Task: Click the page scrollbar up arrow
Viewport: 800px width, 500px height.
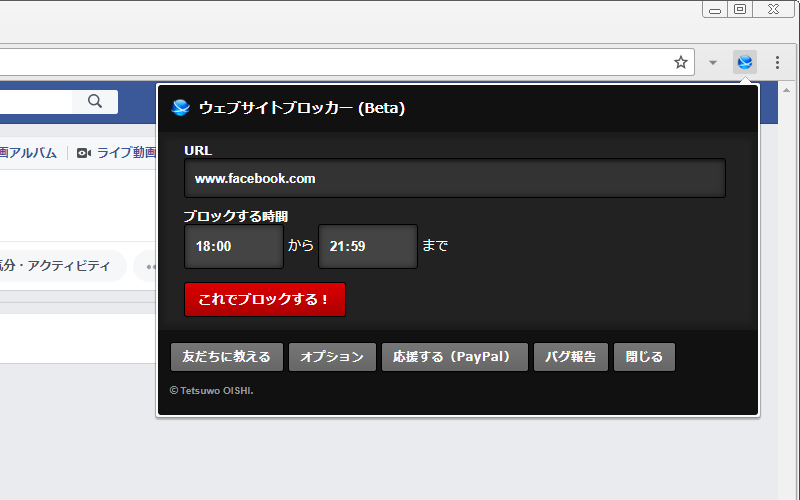Action: (x=786, y=90)
